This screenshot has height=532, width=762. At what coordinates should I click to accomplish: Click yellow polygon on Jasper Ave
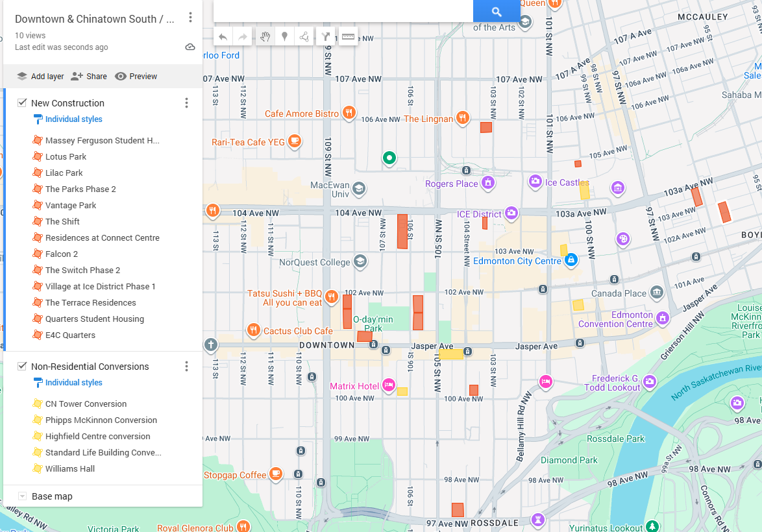tap(451, 354)
